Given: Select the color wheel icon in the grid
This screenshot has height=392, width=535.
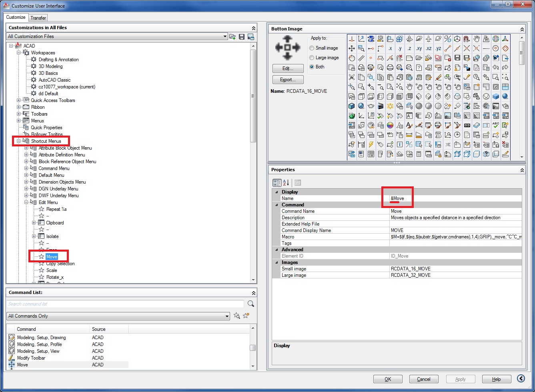Looking at the screenshot, I should coord(390,125).
